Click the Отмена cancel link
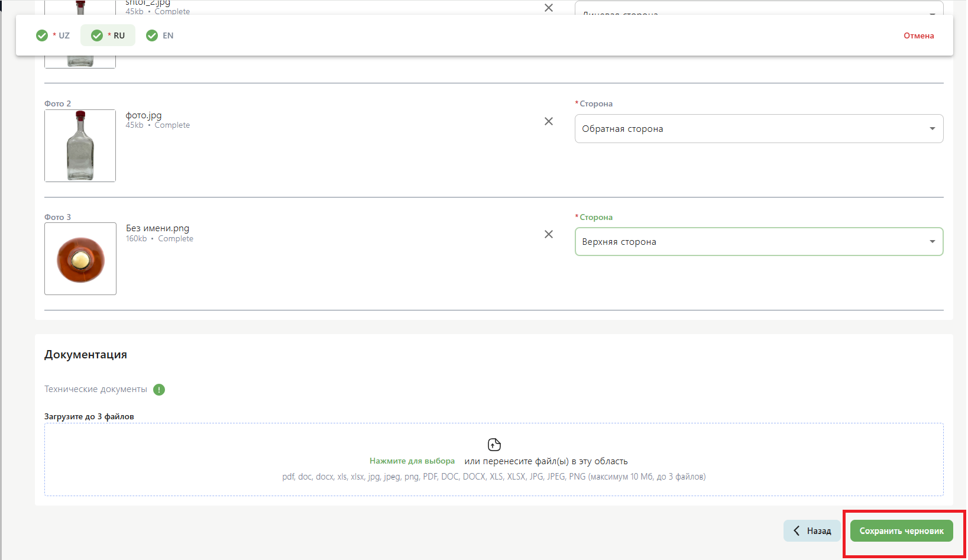Screen dimensions: 968x560 pos(918,35)
